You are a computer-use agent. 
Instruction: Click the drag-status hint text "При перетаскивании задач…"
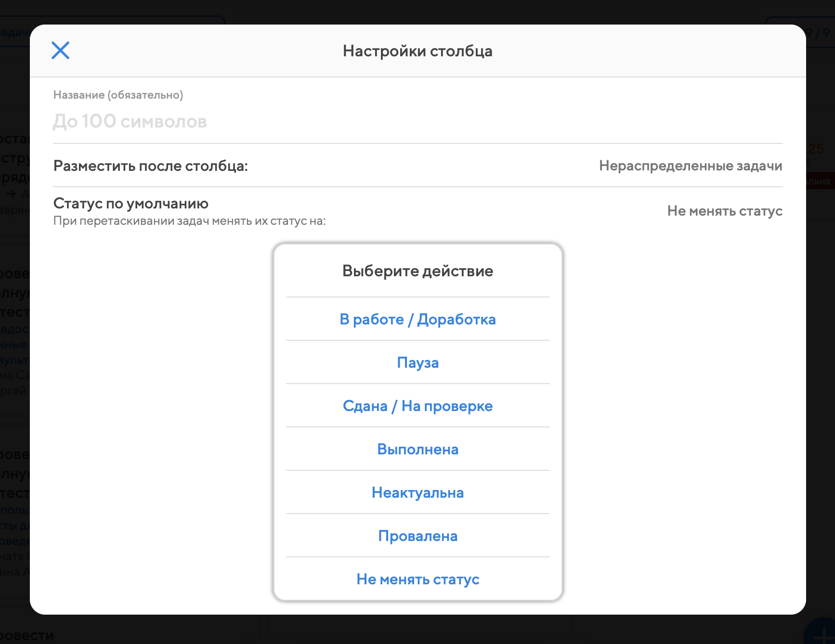[189, 221]
